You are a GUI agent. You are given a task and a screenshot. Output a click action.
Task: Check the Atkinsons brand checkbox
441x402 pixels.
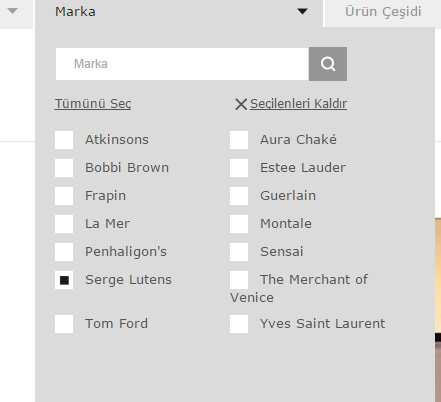pyautogui.click(x=64, y=140)
